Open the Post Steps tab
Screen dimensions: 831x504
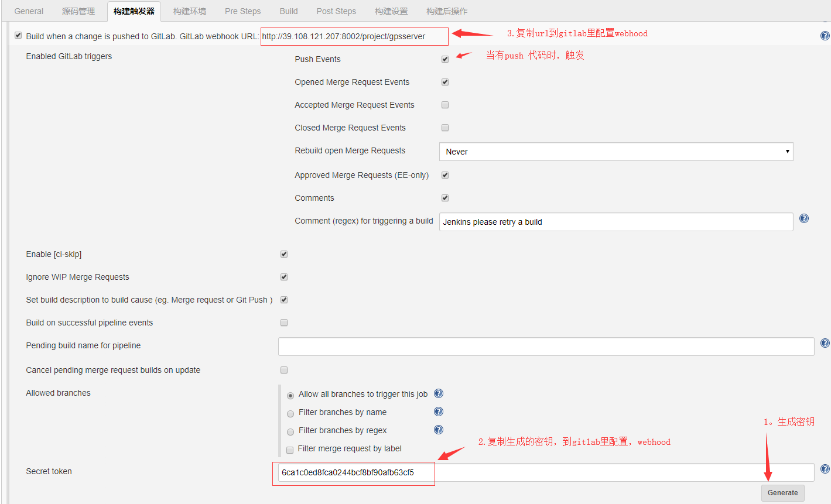(336, 11)
